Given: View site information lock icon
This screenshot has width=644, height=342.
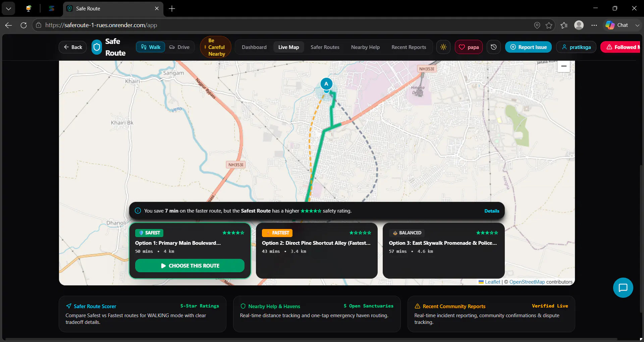Looking at the screenshot, I should tap(39, 25).
